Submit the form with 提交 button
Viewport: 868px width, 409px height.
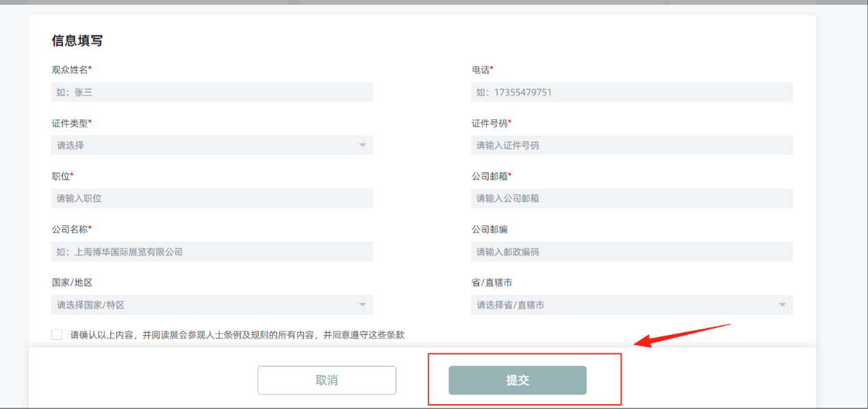click(518, 380)
